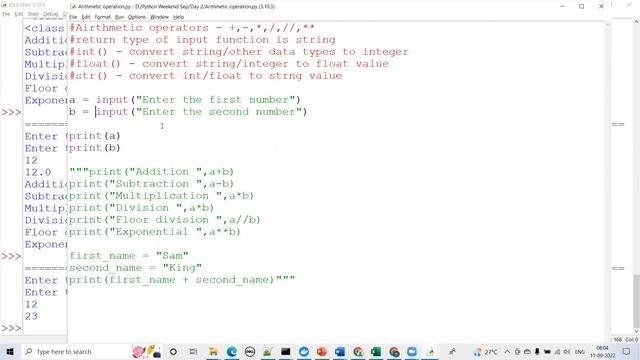Click the volume icon in system tray
Viewport: 640px width, 360px height.
tap(567, 351)
